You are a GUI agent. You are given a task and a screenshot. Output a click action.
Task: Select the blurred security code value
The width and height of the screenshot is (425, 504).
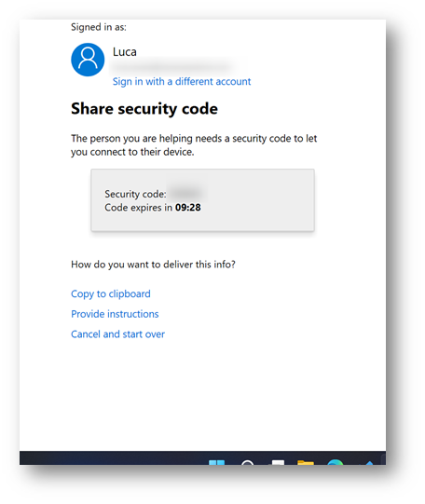tap(185, 194)
